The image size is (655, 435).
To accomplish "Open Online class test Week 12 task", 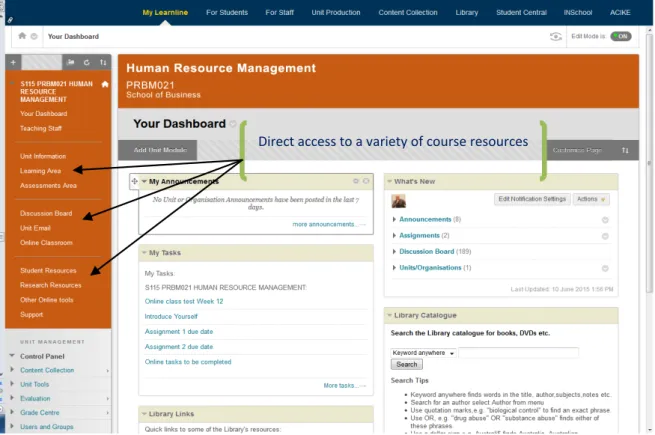I will 184,301.
